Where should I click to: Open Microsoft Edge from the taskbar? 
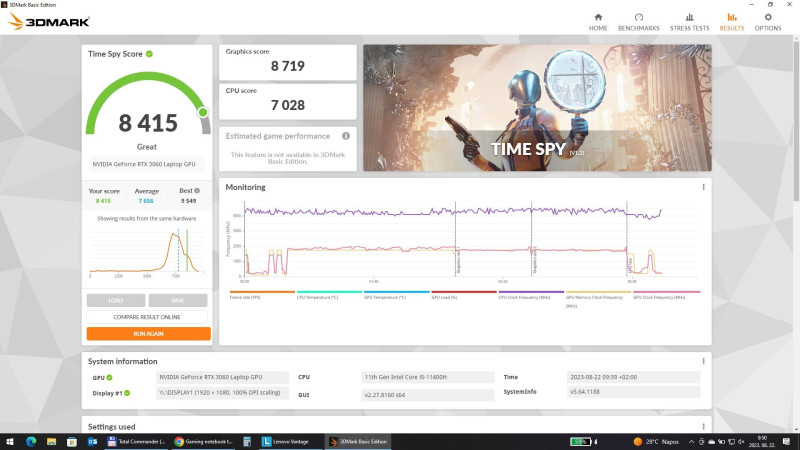pos(31,442)
